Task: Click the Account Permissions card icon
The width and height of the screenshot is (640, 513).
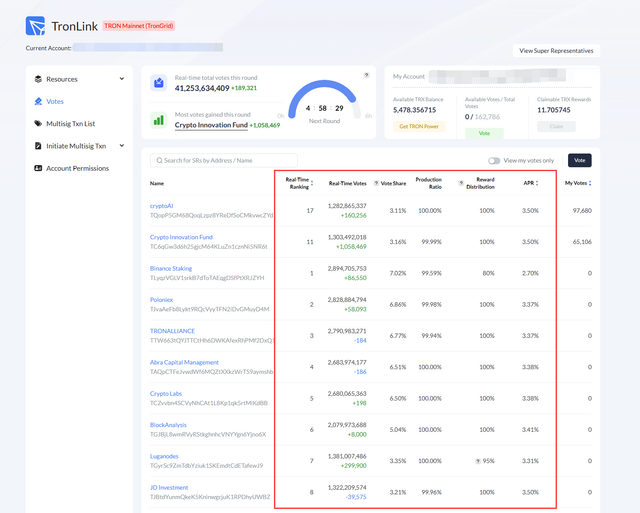Action: pyautogui.click(x=38, y=168)
